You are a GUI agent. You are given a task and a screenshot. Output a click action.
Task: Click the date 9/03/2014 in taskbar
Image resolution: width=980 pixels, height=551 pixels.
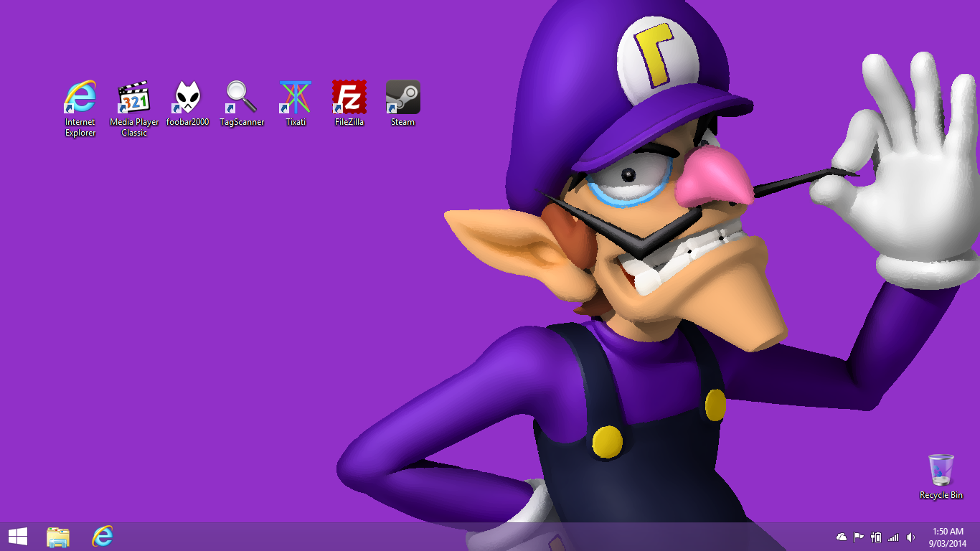coord(948,543)
